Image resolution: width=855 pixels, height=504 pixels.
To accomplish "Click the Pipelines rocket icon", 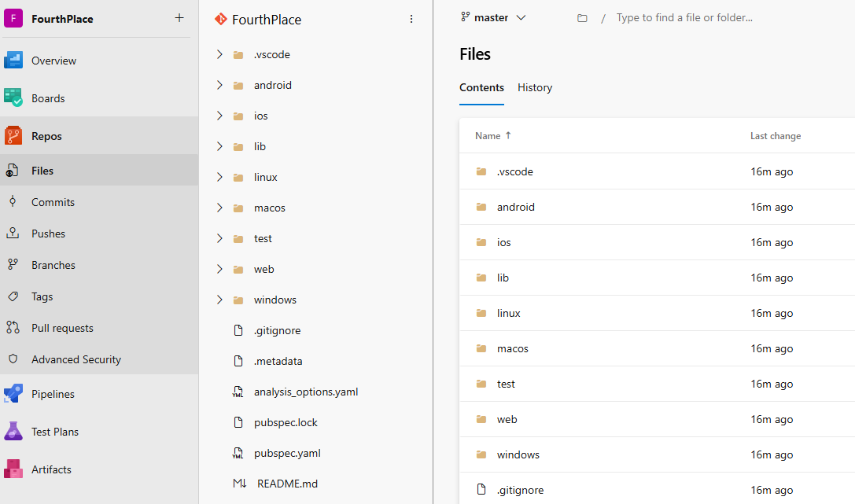I will coord(13,393).
